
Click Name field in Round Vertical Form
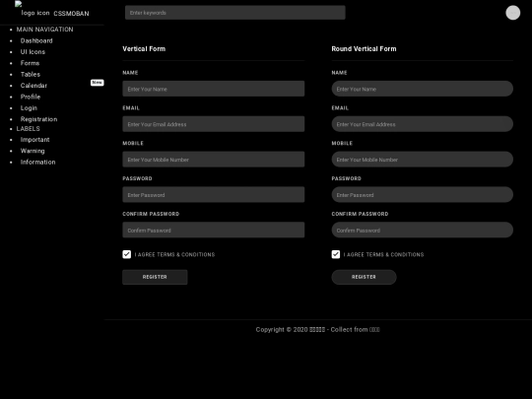point(422,89)
